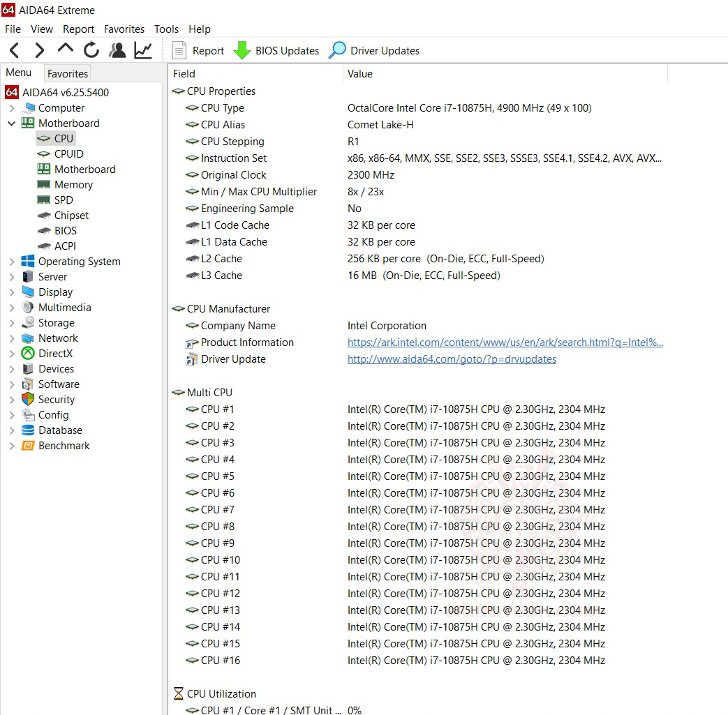Open the Tools menu
The height and width of the screenshot is (715, 728).
(166, 29)
